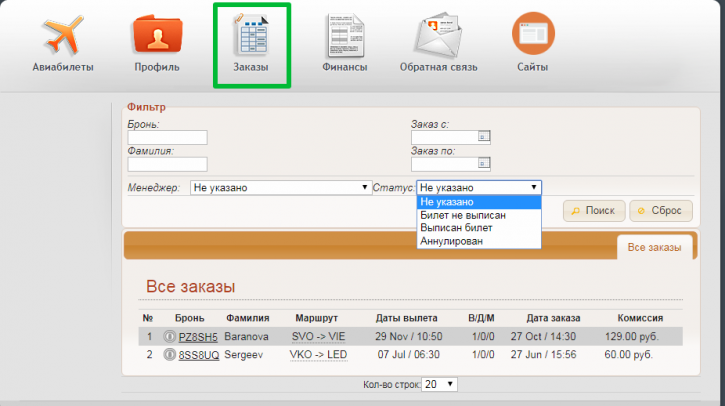Open the Менеджер dropdown
This screenshot has width=725, height=406.
pos(281,188)
